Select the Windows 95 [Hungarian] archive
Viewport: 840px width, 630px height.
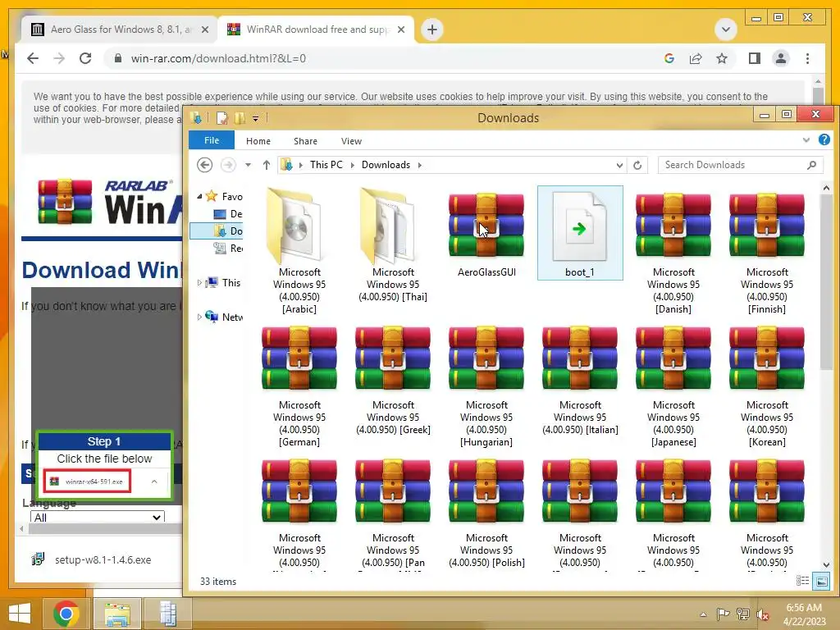point(486,386)
